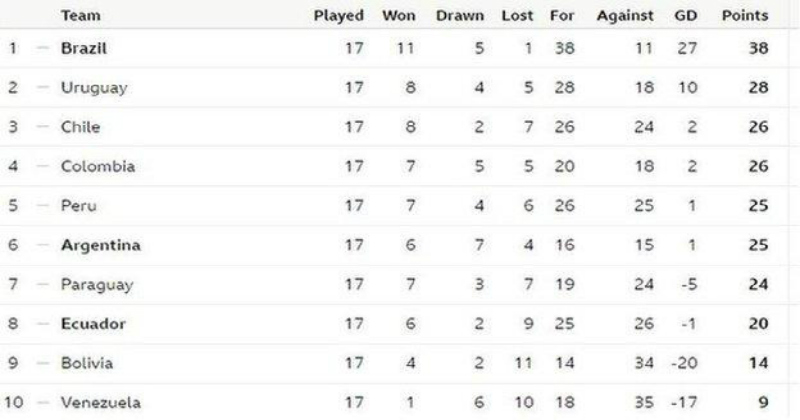The width and height of the screenshot is (800, 420).
Task: Click the Lost column header
Action: (517, 16)
